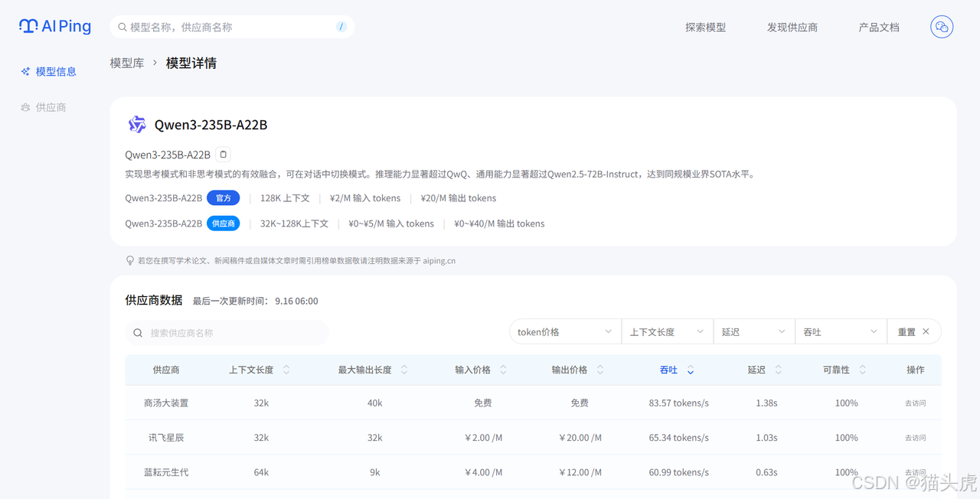Click 模型库 in the breadcrumb

click(x=127, y=64)
